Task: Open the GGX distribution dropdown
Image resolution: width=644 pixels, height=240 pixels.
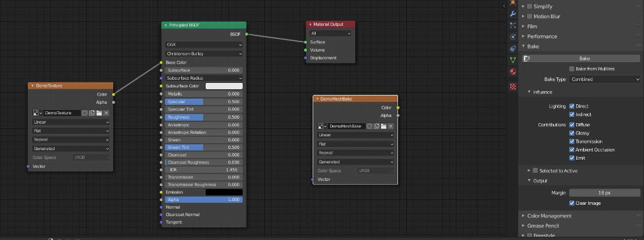Action: [204, 45]
